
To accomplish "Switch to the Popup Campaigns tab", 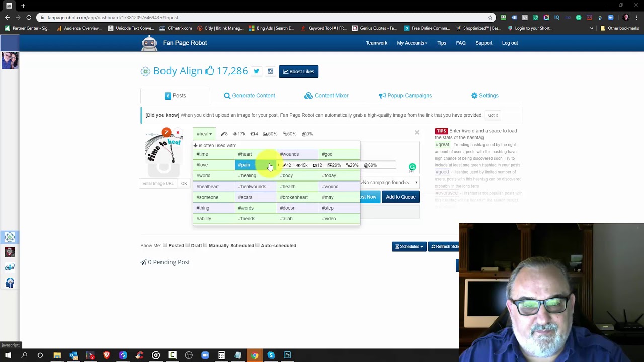I will point(405,96).
